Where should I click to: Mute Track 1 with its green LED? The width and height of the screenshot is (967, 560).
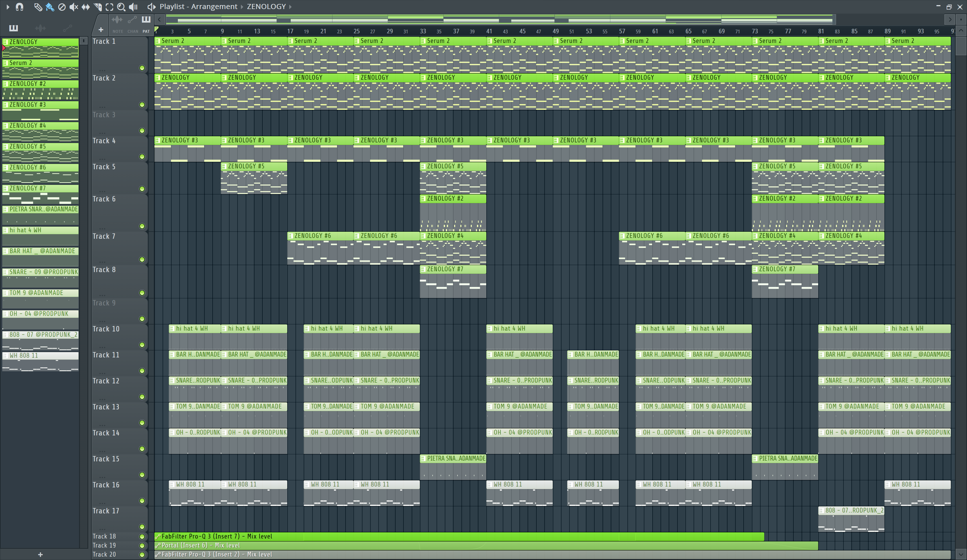(x=142, y=68)
